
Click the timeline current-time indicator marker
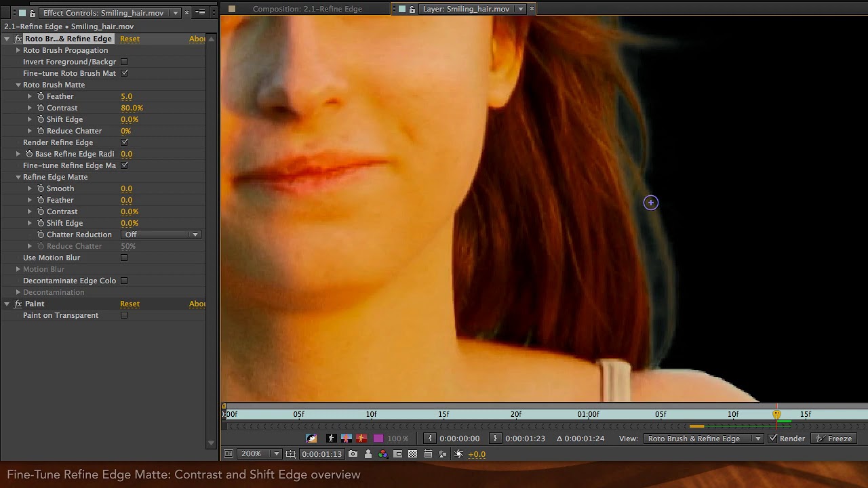tap(776, 413)
